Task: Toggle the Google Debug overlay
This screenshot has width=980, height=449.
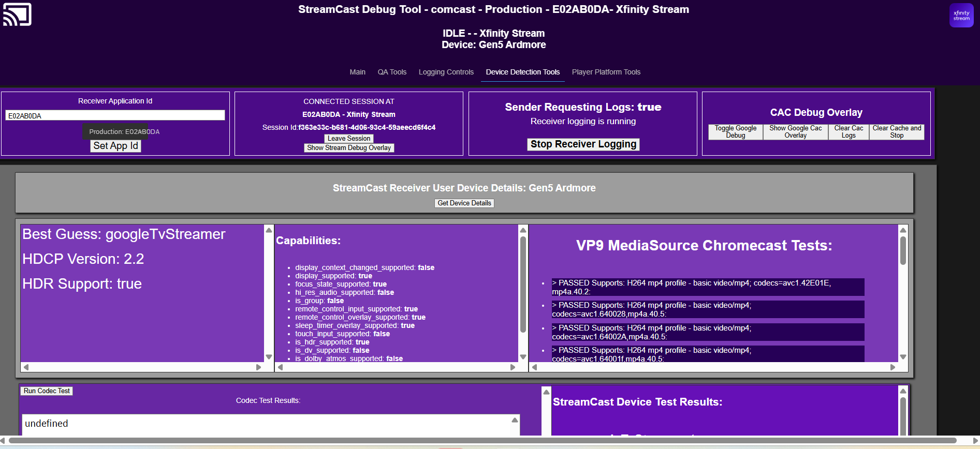Action: click(x=736, y=132)
